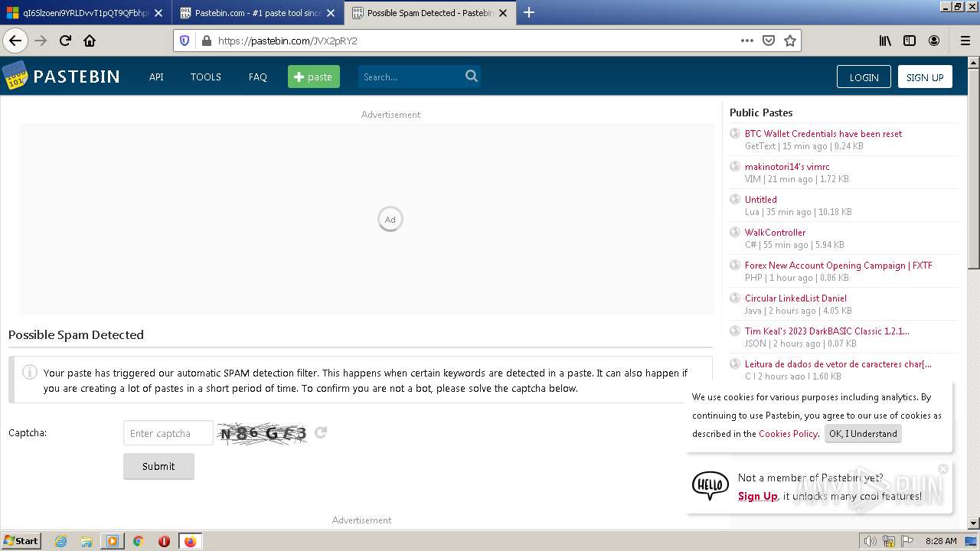
Task: Open the WalkController paste
Action: 775,232
